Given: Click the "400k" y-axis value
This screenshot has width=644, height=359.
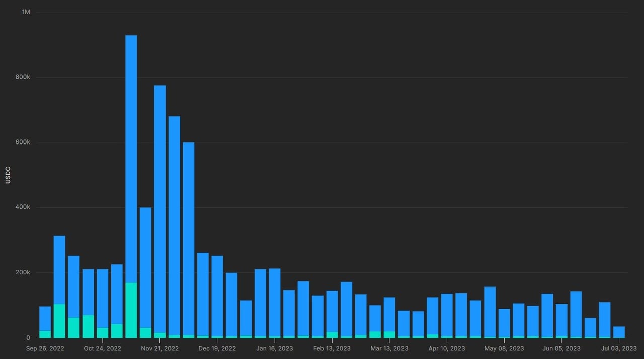Looking at the screenshot, I should [x=23, y=207].
